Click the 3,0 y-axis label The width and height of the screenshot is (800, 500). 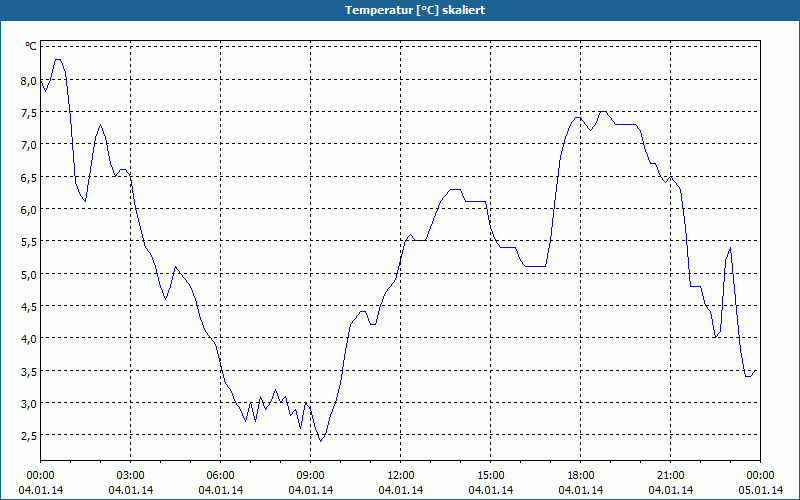[29, 404]
